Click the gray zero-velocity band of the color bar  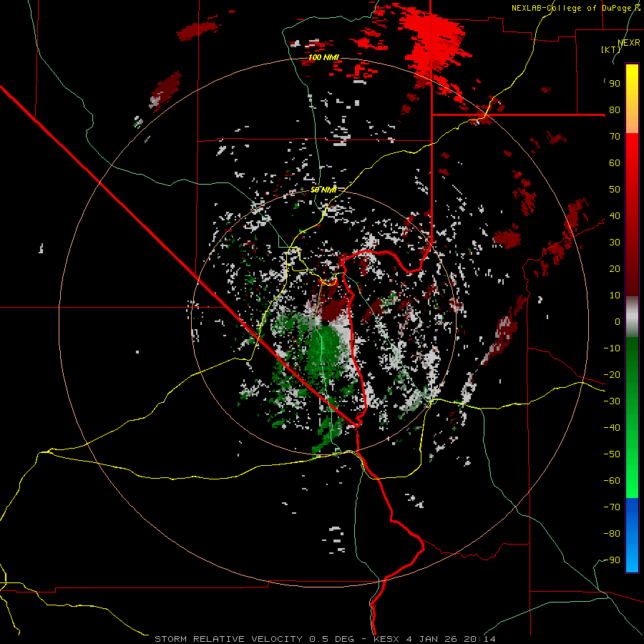(x=632, y=317)
